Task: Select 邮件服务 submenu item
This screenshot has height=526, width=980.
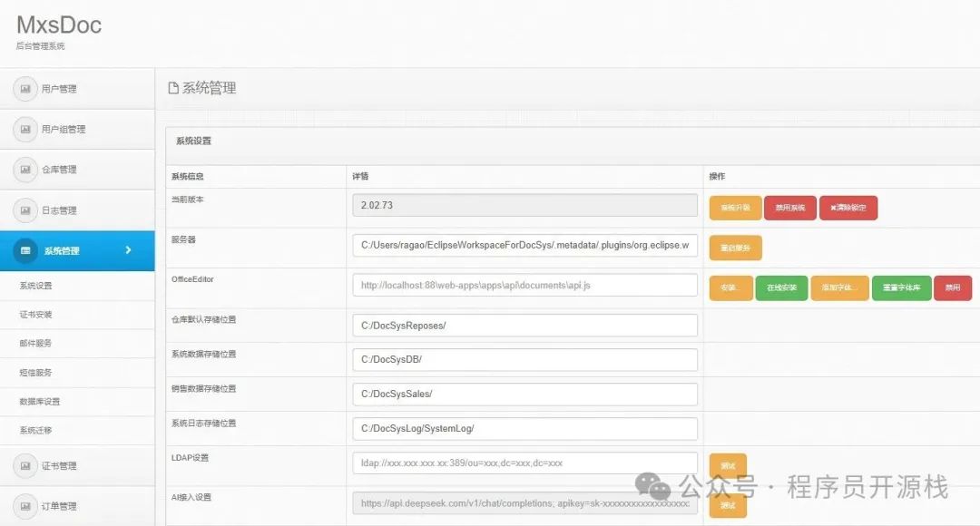Action: [x=36, y=344]
